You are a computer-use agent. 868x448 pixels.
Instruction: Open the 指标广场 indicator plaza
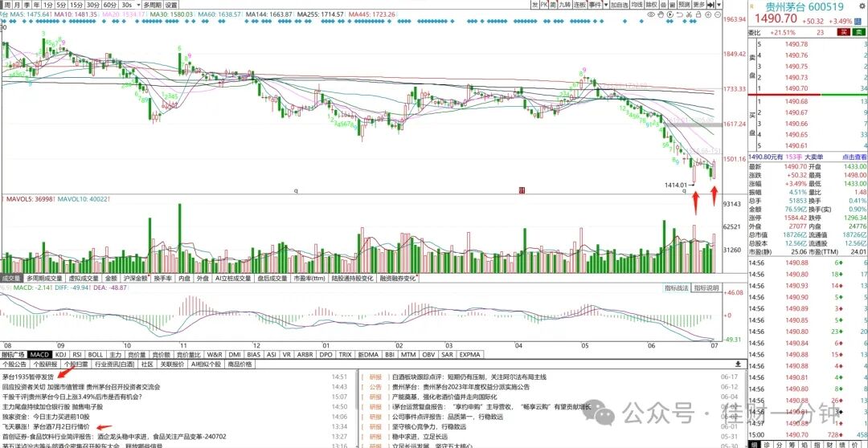[14, 354]
